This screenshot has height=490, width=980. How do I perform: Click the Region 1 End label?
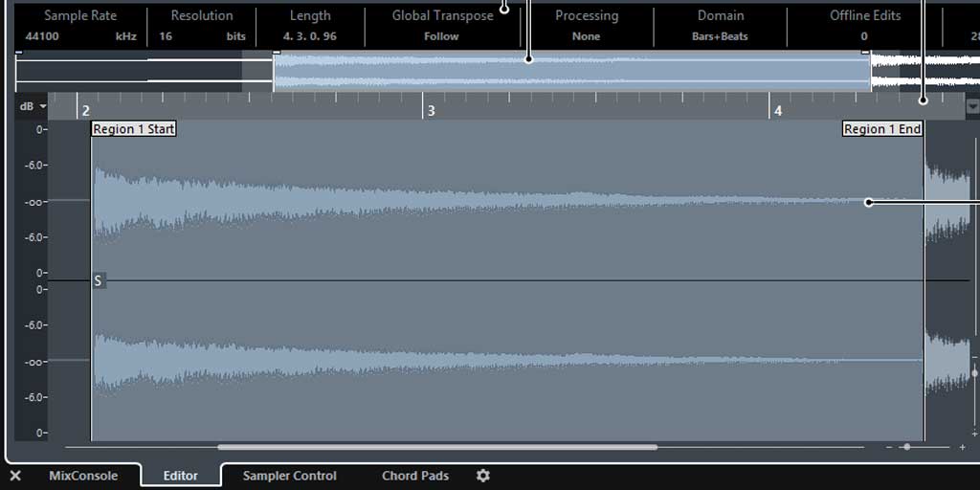pyautogui.click(x=881, y=129)
